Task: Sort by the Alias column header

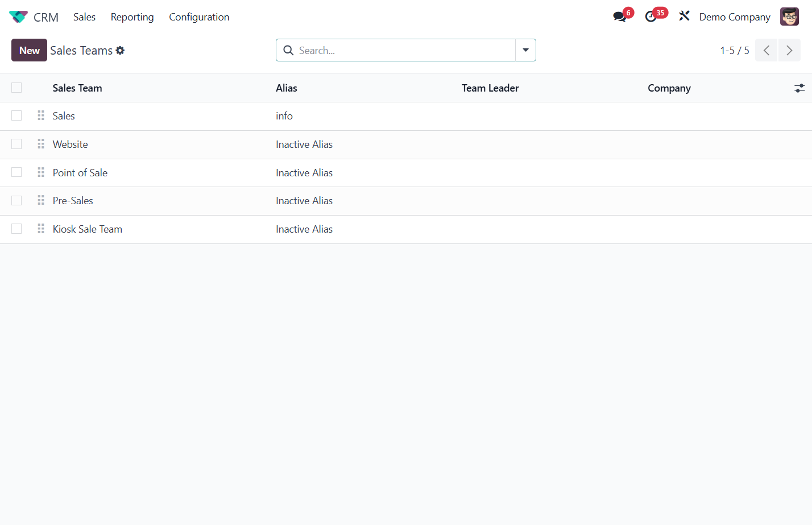Action: 287,88
